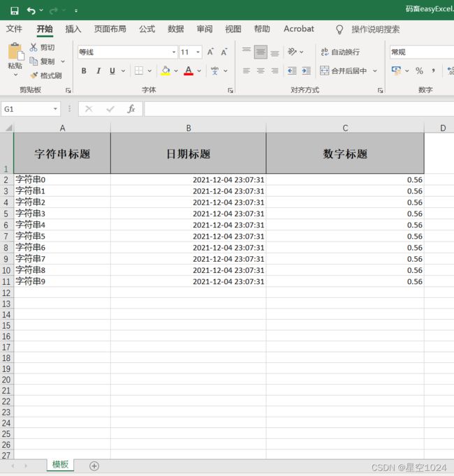Image resolution: width=454 pixels, height=476 pixels.
Task: Click the Cut scissors button
Action: pos(42,47)
